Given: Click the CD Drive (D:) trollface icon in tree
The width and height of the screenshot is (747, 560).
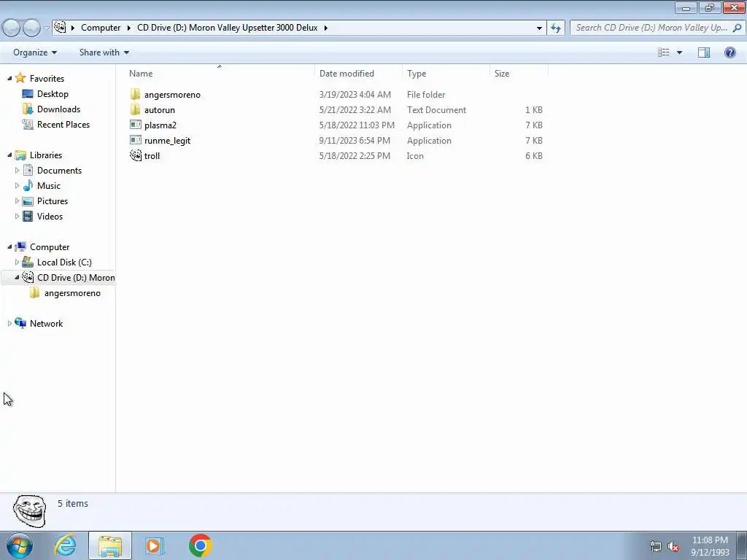Looking at the screenshot, I should pos(28,277).
